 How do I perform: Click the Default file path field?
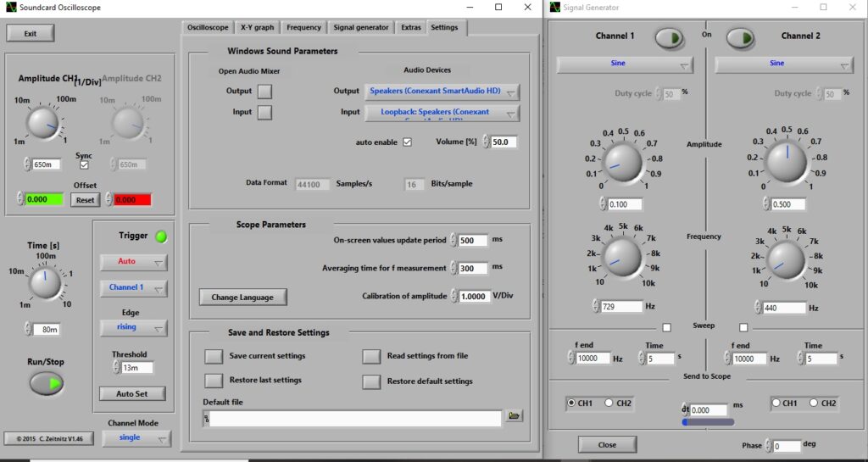click(355, 419)
